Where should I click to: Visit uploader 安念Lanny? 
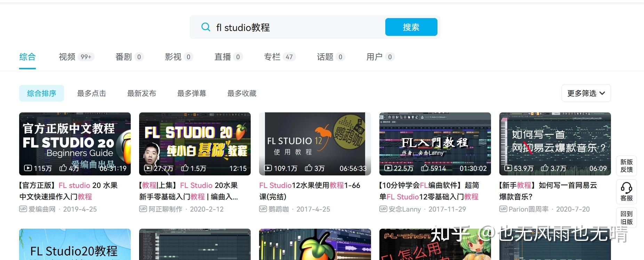(x=405, y=209)
